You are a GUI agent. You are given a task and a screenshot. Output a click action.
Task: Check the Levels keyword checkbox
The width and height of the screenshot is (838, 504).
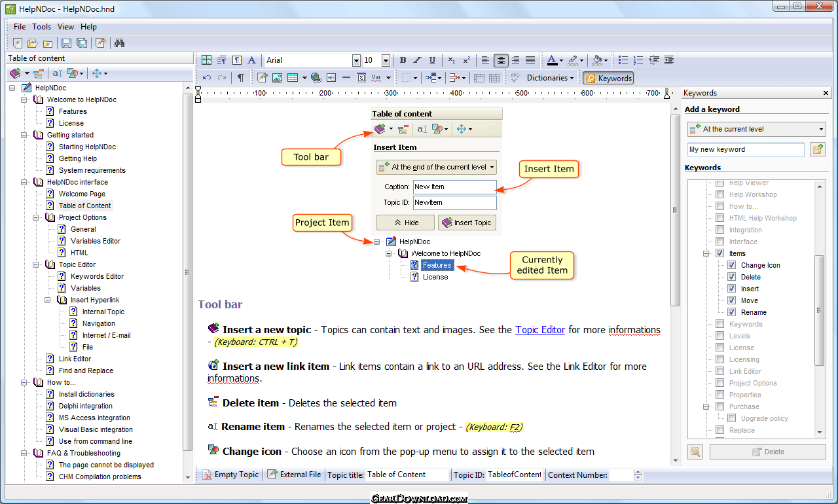click(x=720, y=336)
